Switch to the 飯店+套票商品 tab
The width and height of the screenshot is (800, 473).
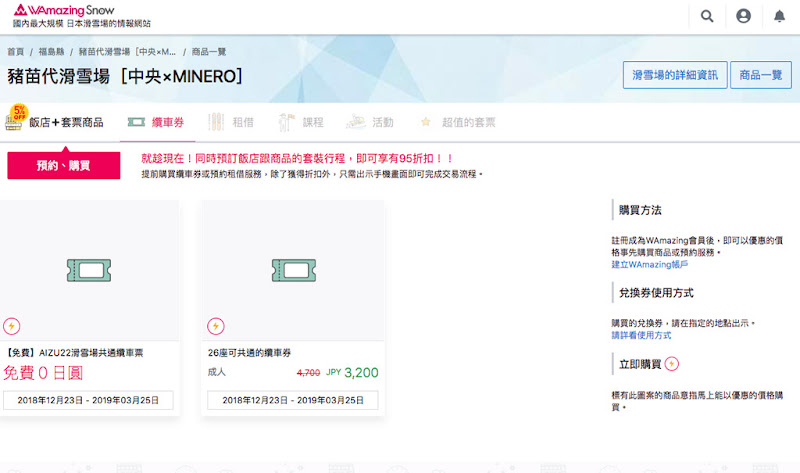coord(54,122)
